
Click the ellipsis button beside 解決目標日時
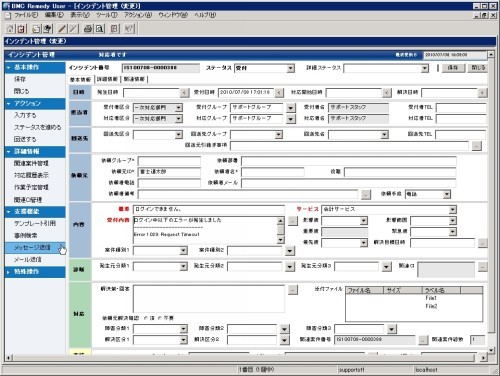(x=482, y=243)
